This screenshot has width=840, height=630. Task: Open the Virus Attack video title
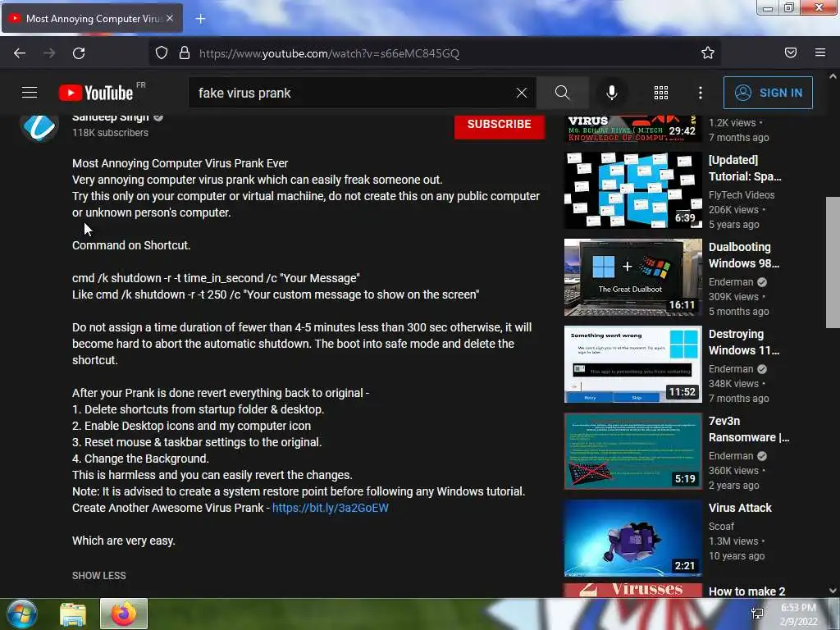click(x=740, y=508)
